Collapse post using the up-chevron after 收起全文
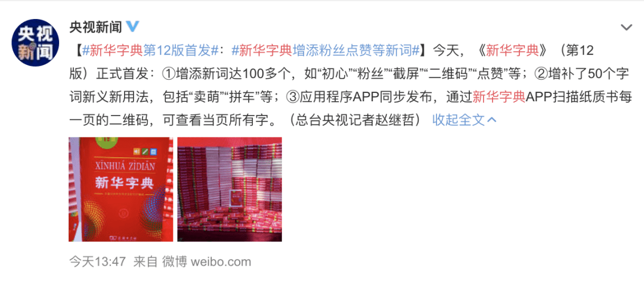This screenshot has height=287, width=644. click(491, 120)
